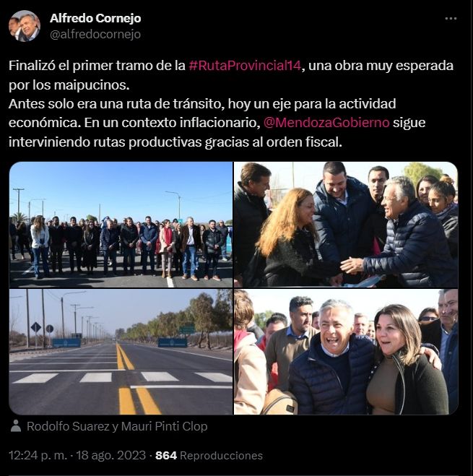Viewport: 473px width, 476px height.
Task: Open the @MendozaGobierno mention
Action: [x=326, y=123]
